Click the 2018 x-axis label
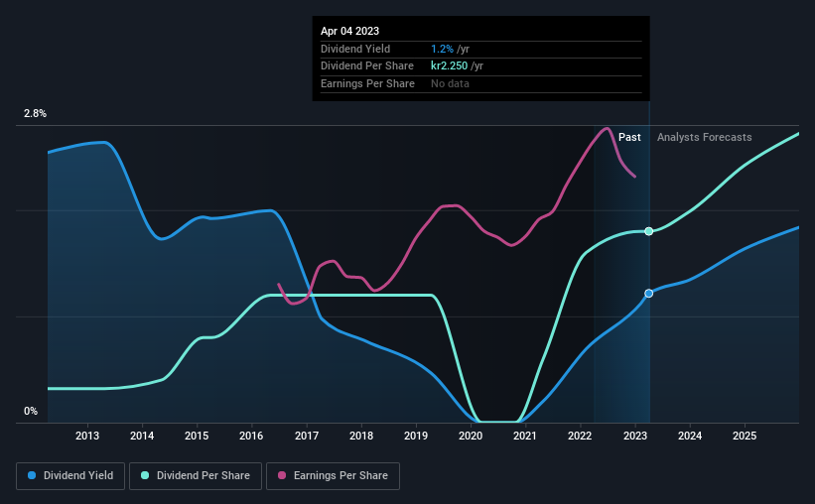This screenshot has height=504, width=815. [x=361, y=436]
